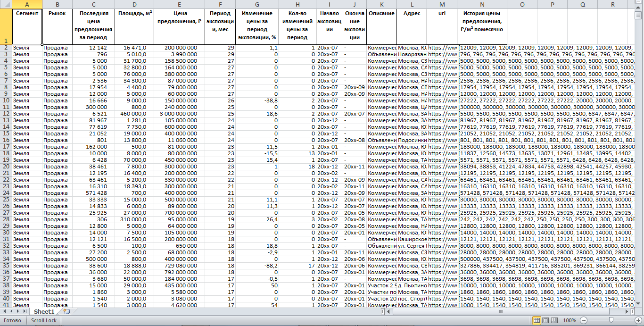Click the 'Scroll Lock' status bar indicator
The width and height of the screenshot is (644, 326).
tap(44, 320)
